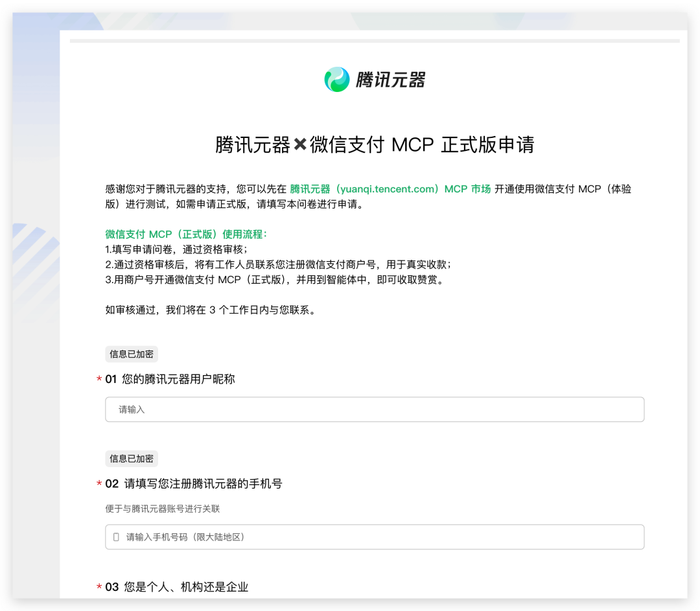The width and height of the screenshot is (700, 611).
Task: Click the phone icon inside the mobile number field
Action: [115, 536]
